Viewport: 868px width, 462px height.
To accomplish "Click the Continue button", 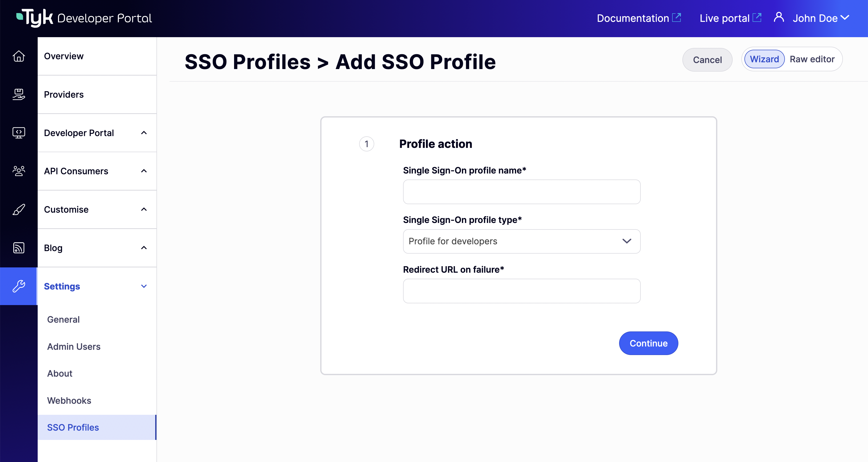I will point(648,343).
